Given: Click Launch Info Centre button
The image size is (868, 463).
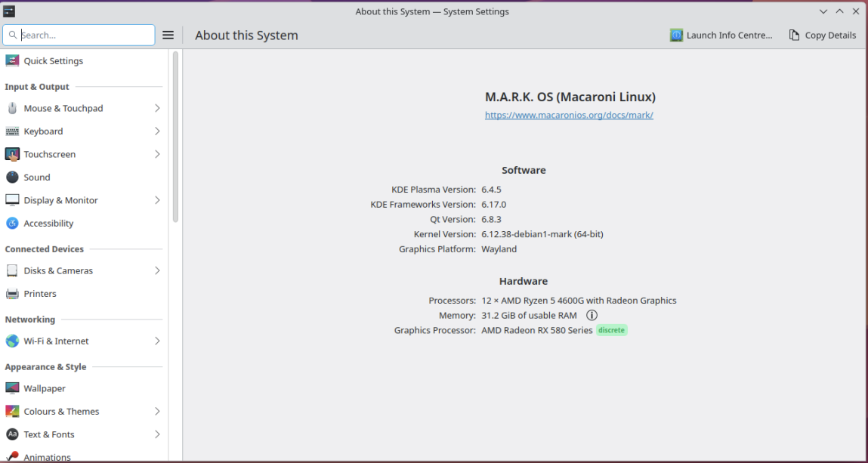Looking at the screenshot, I should (721, 35).
